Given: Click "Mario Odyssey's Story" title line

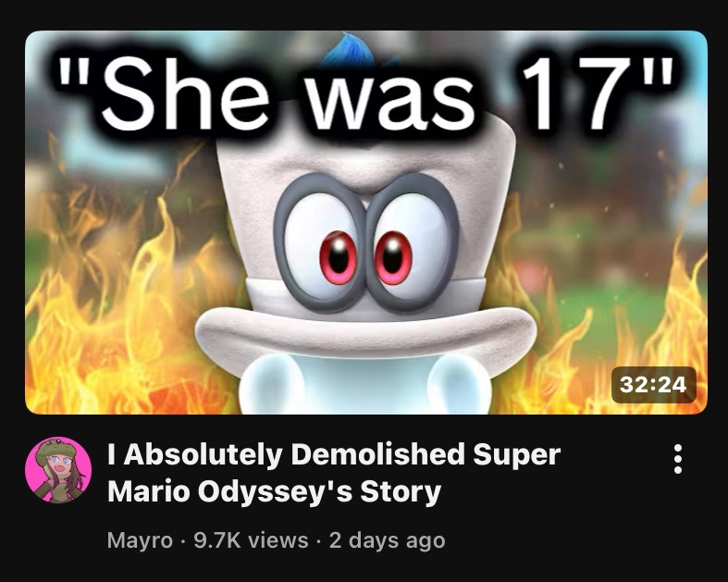Looking at the screenshot, I should [274, 492].
